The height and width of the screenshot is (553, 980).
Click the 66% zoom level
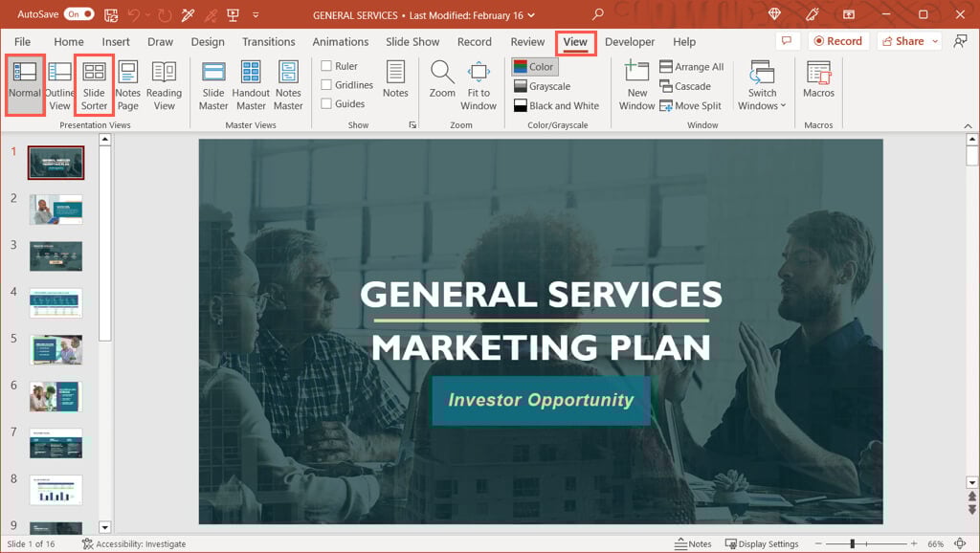[x=936, y=543]
